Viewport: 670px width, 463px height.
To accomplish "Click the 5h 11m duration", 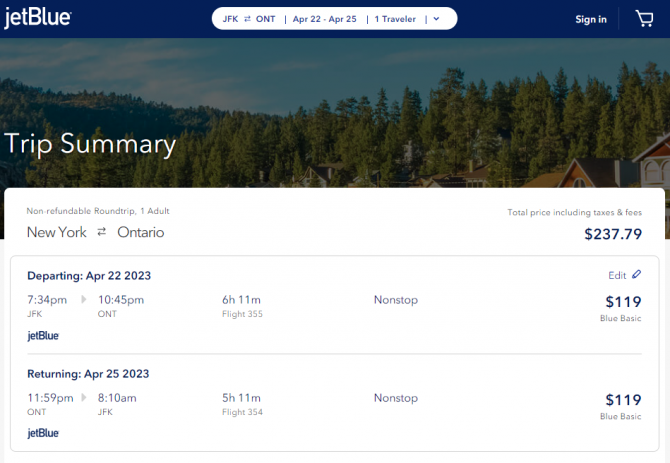I will pos(241,398).
